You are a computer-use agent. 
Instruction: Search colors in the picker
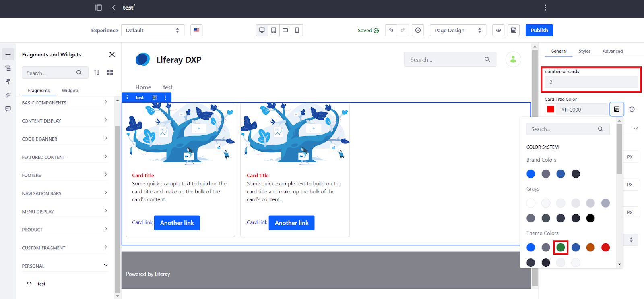[x=568, y=129]
